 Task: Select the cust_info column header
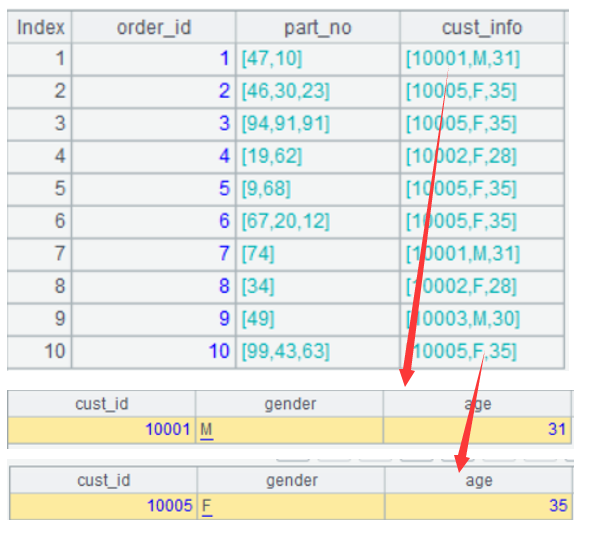click(482, 27)
